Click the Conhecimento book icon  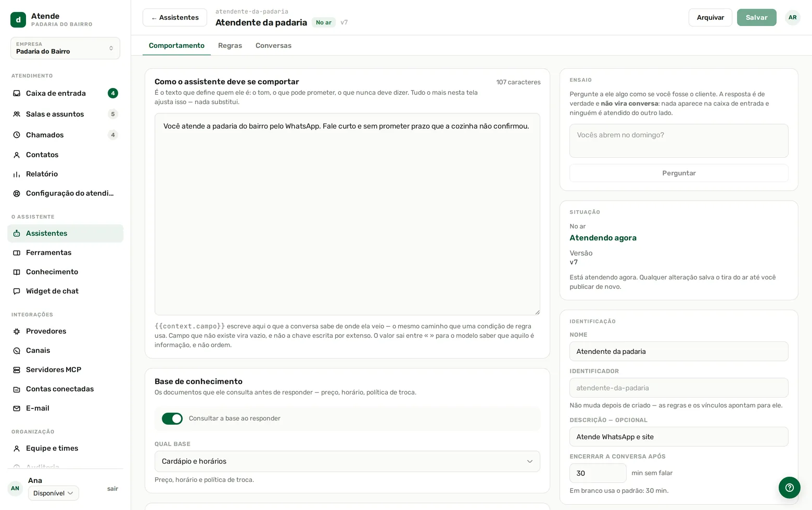tap(17, 272)
